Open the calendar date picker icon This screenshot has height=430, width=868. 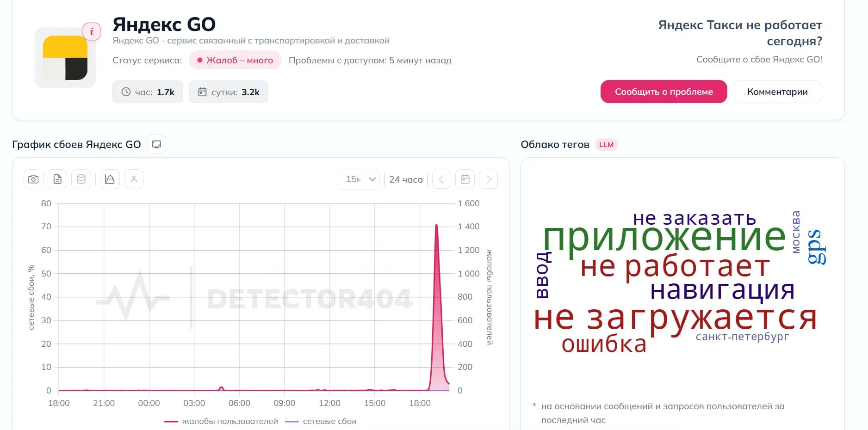click(x=465, y=179)
